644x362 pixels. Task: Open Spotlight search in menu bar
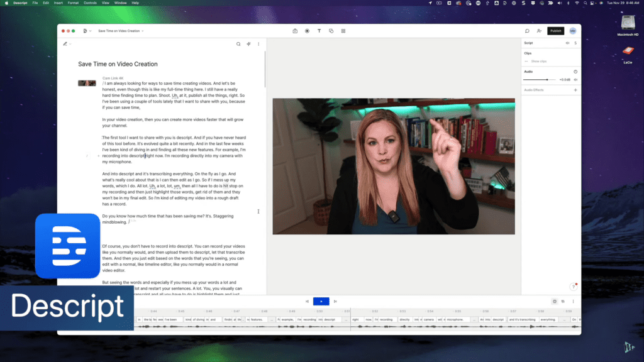[x=586, y=3]
